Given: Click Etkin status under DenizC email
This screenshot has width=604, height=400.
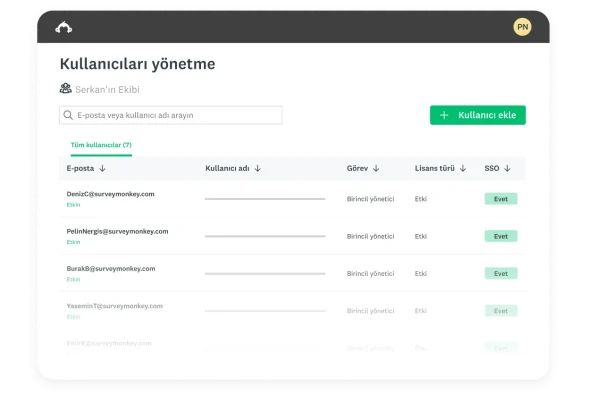Looking at the screenshot, I should (x=73, y=205).
